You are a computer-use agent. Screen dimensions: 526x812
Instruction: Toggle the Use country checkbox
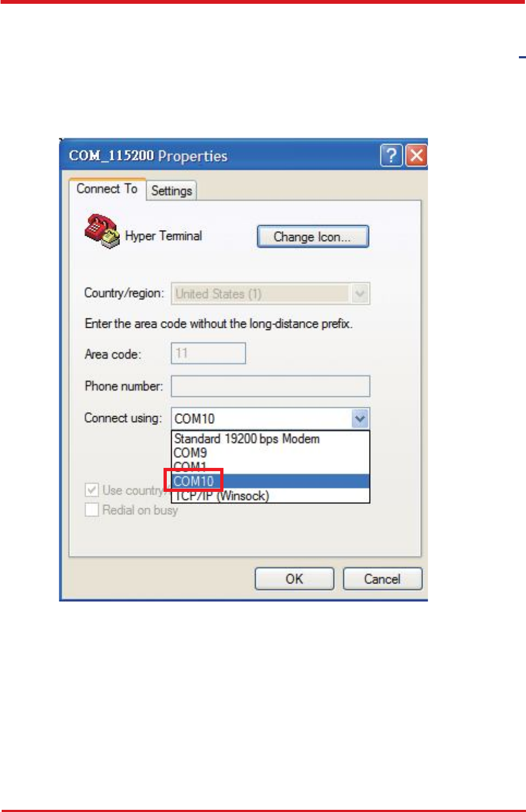[92, 490]
